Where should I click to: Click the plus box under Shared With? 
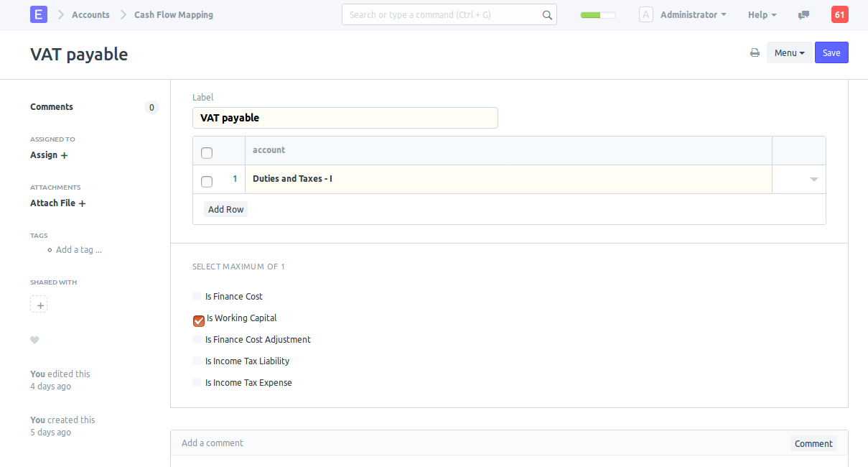pyautogui.click(x=39, y=305)
